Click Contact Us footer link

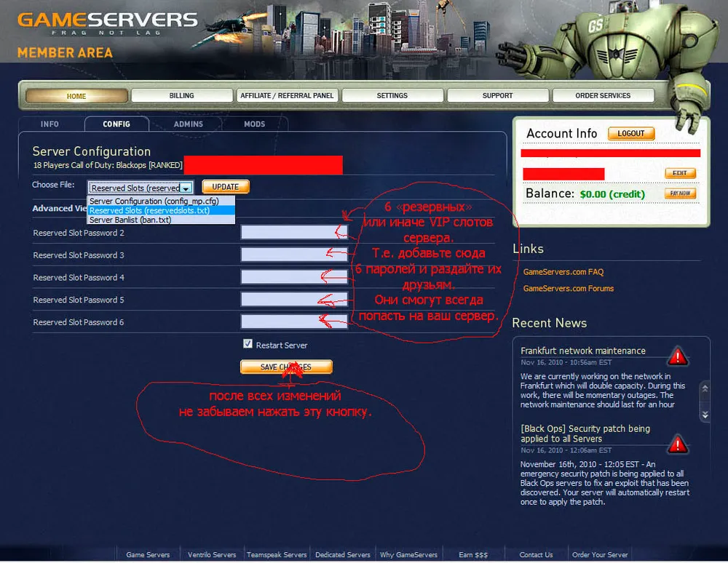tap(536, 555)
